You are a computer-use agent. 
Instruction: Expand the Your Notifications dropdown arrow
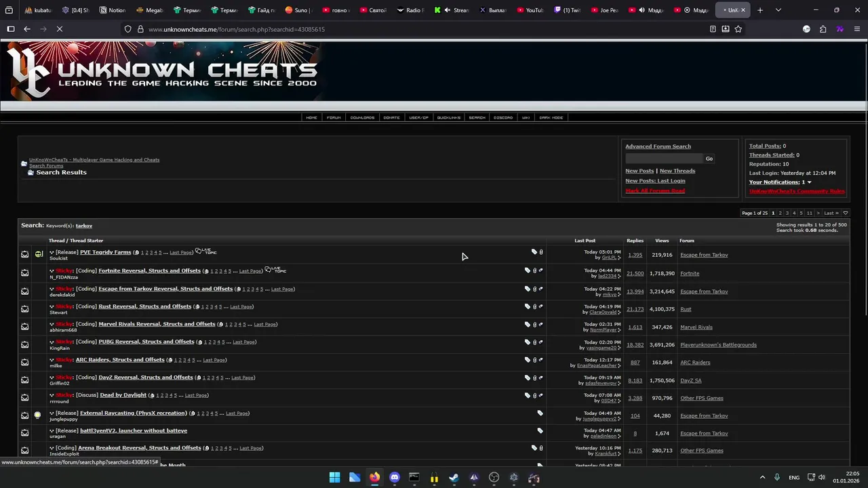coord(809,182)
